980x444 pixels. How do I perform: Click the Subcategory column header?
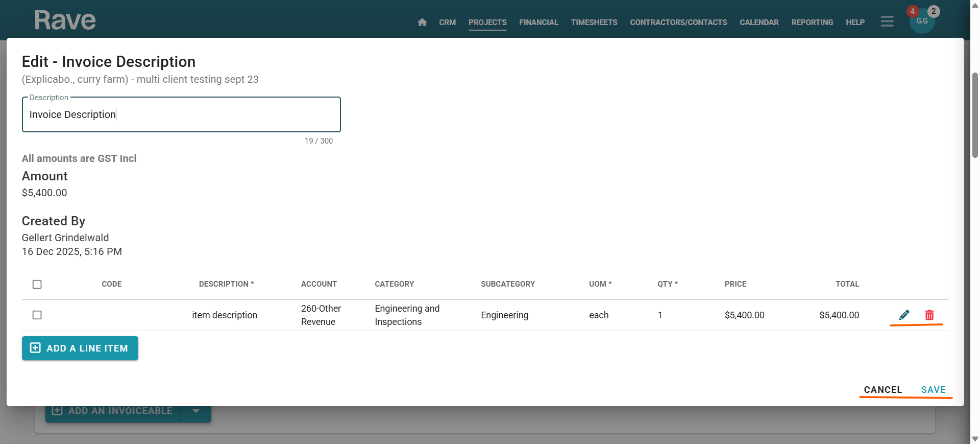pos(508,284)
